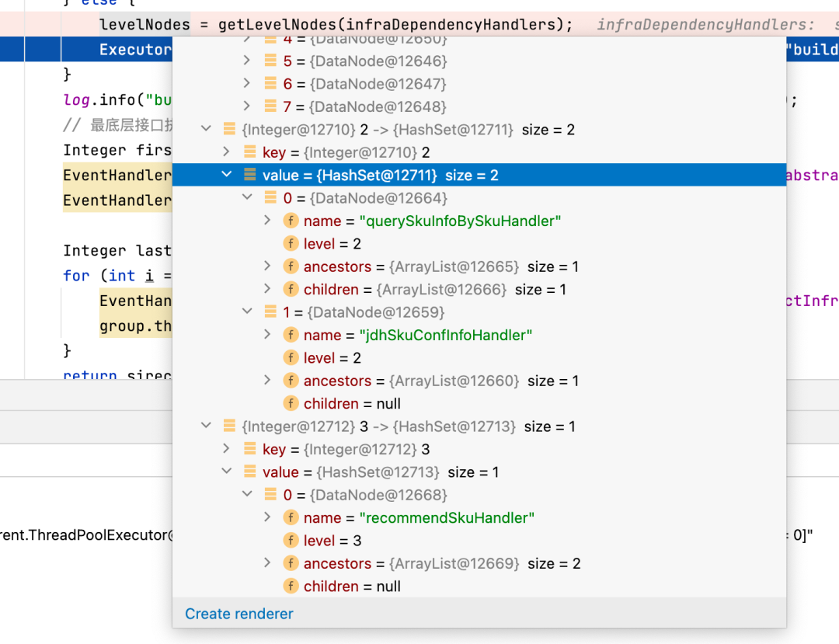Expand key Integer@12712 node

(227, 449)
